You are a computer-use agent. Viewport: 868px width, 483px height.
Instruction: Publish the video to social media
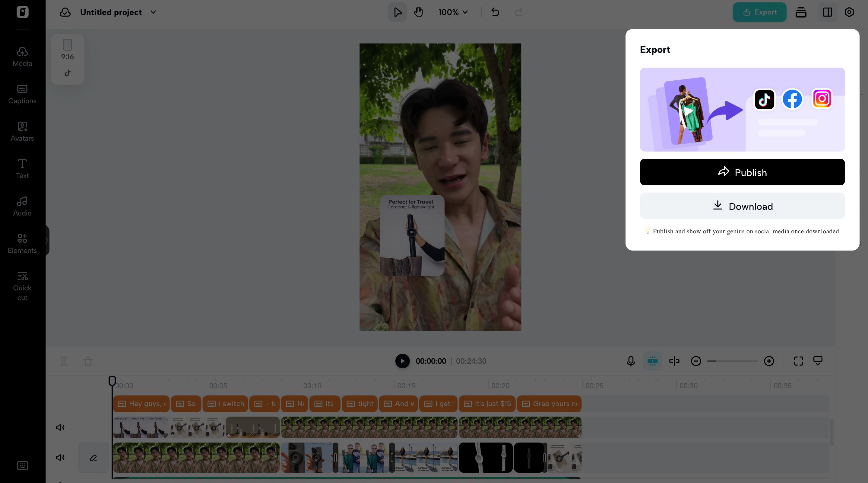pos(742,172)
